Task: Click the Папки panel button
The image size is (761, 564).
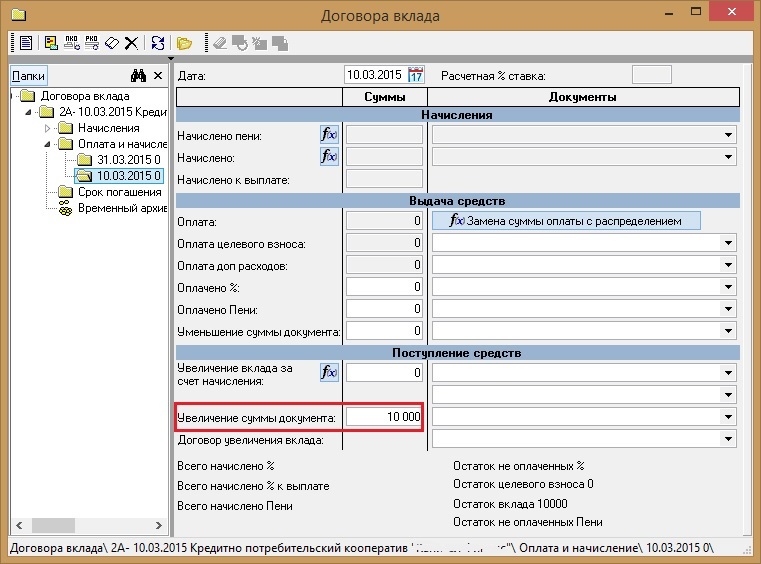Action: [29, 76]
